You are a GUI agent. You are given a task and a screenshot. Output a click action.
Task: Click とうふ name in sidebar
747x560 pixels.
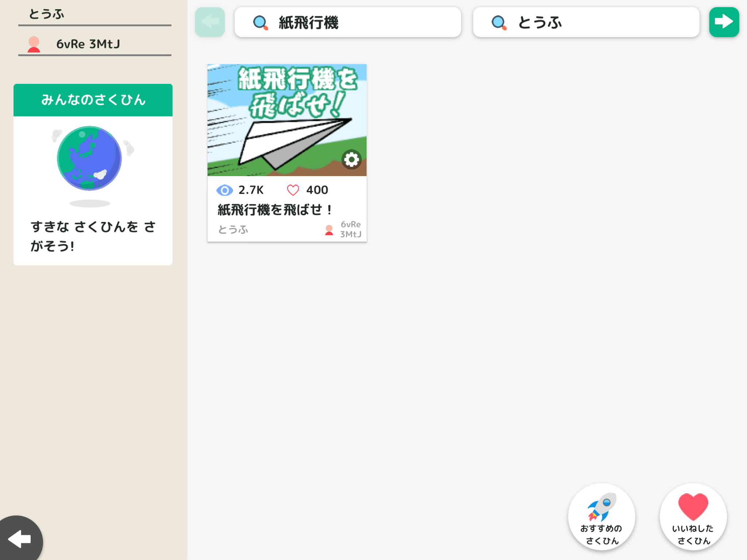(47, 14)
